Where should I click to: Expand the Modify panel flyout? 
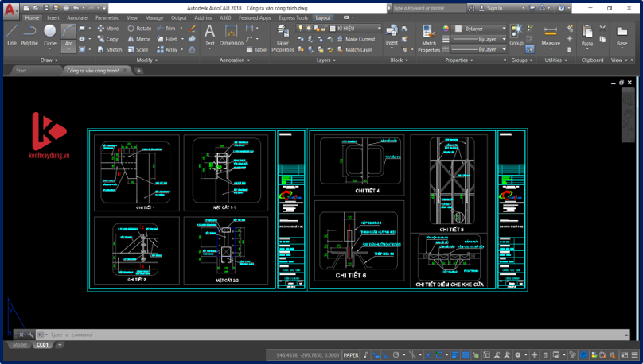pos(146,60)
